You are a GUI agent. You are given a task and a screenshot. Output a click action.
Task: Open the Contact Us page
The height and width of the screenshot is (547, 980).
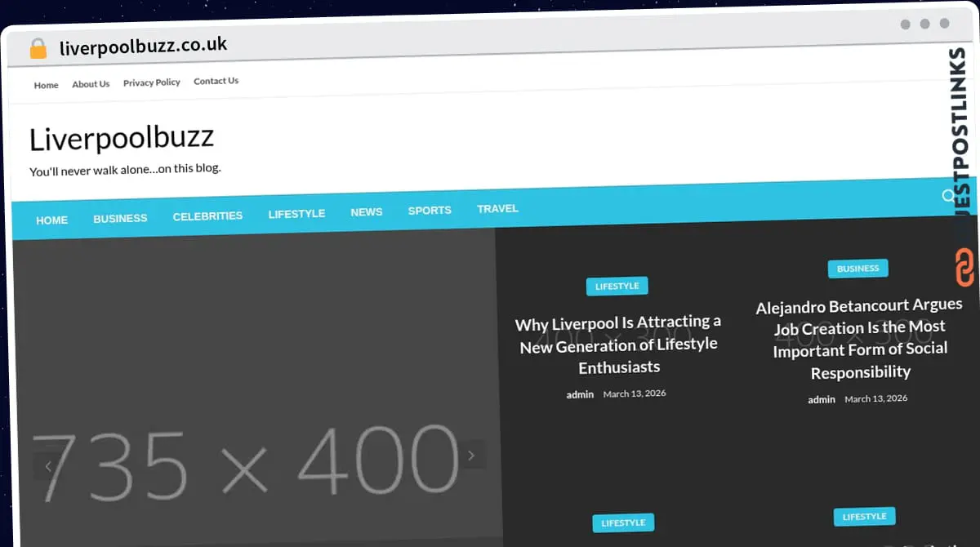click(x=216, y=81)
